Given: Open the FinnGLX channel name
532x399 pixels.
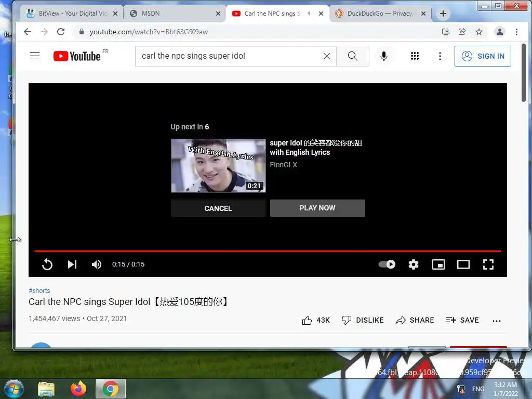Looking at the screenshot, I should tap(283, 165).
